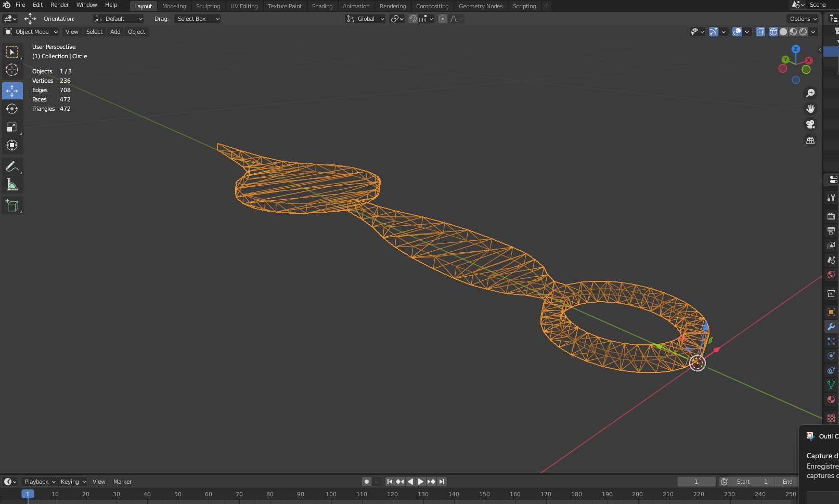Switch to the Geometry Nodes workspace tab

click(x=481, y=6)
